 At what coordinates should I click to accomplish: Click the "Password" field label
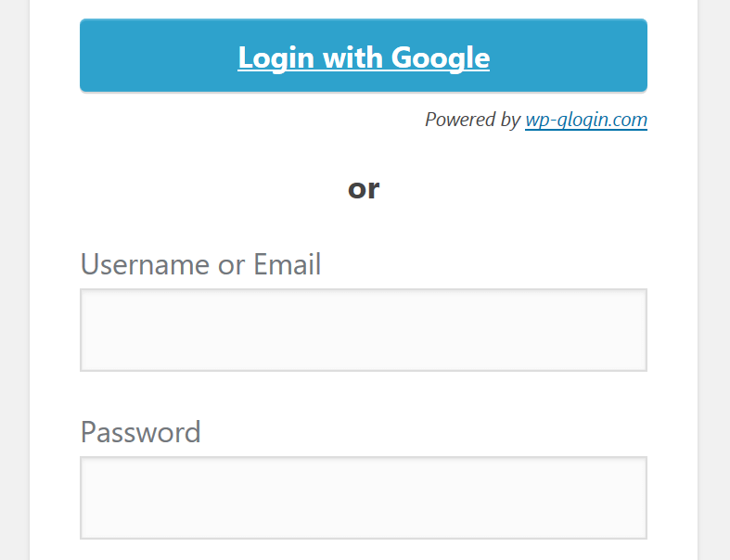click(x=141, y=432)
